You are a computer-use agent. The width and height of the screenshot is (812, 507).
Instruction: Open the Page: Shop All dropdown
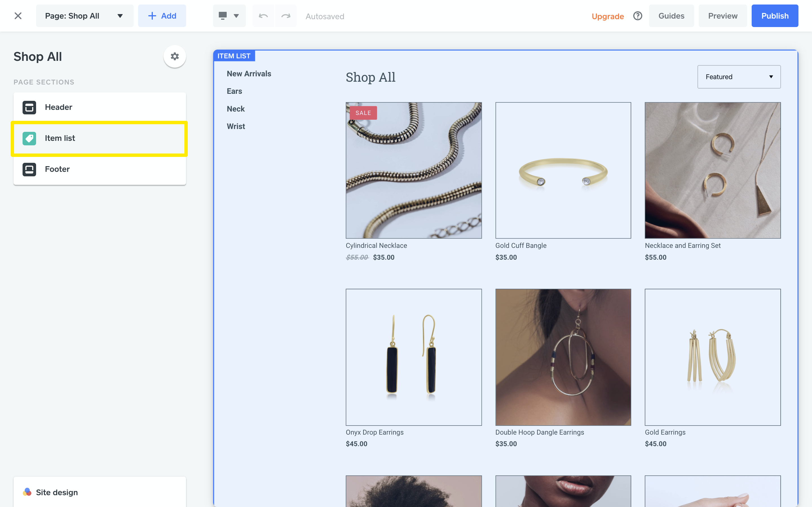tap(85, 15)
